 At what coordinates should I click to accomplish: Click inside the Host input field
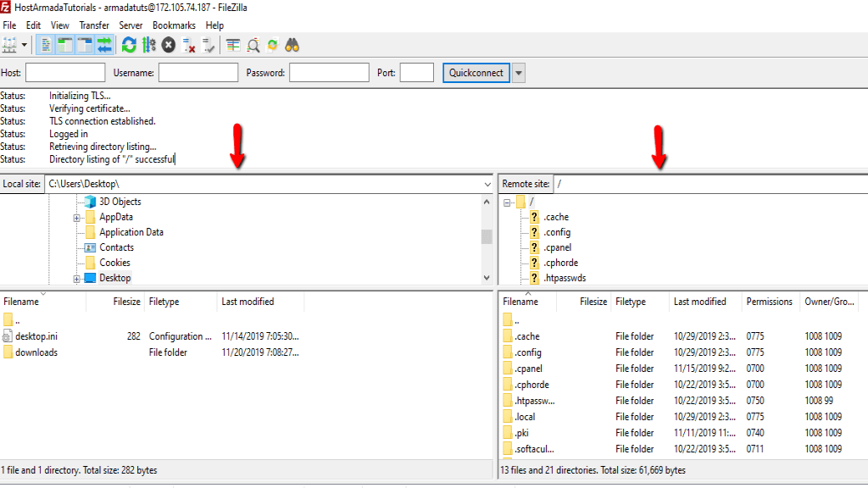[65, 72]
